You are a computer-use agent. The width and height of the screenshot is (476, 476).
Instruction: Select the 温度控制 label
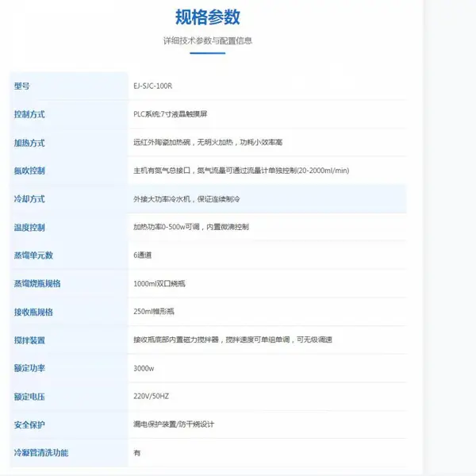[29, 228]
